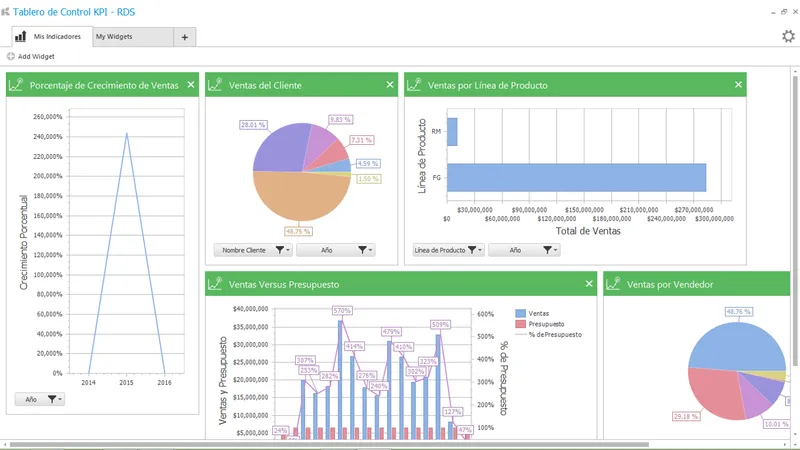Close the Ventas por Línea de Producto widget

(x=738, y=85)
